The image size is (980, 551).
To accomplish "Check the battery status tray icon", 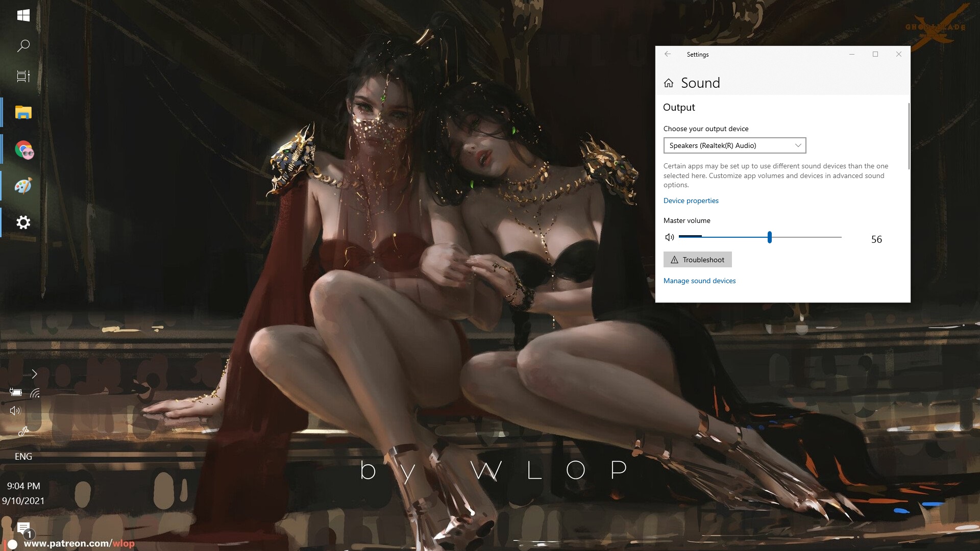I will coord(15,392).
